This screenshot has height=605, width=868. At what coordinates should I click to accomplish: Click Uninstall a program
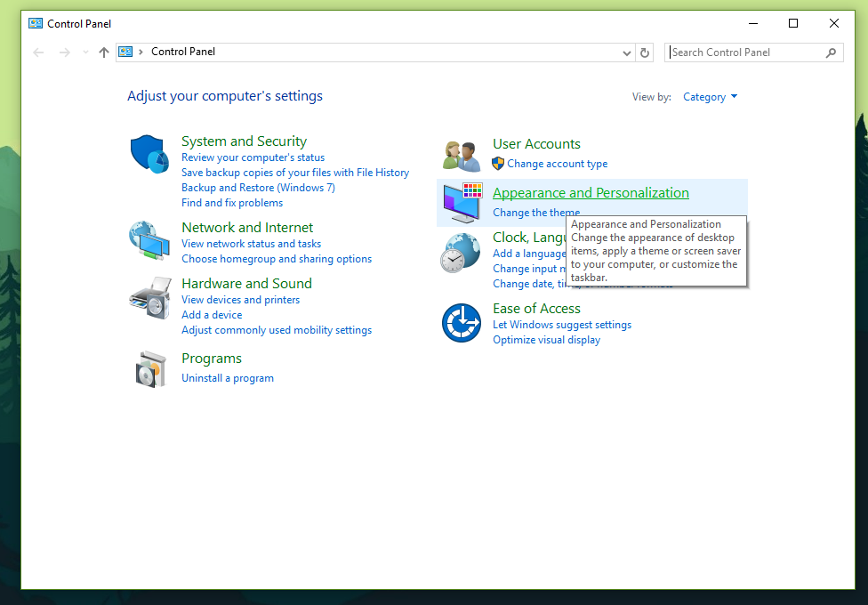tap(228, 378)
